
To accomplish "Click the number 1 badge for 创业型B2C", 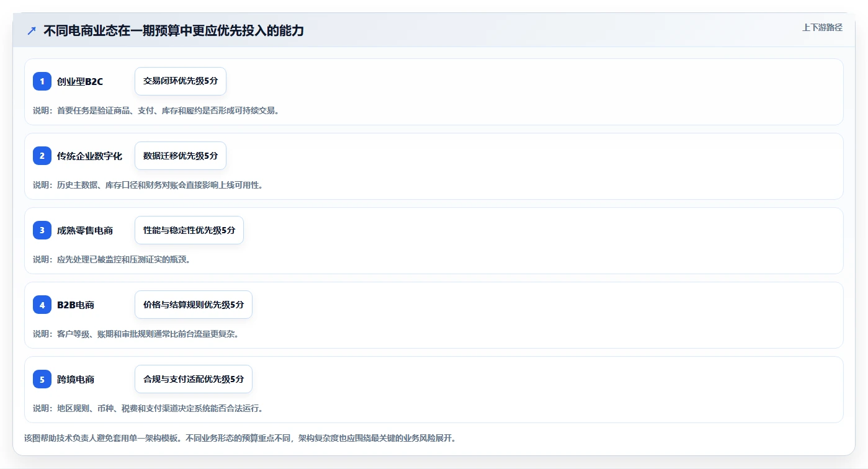I will point(42,81).
